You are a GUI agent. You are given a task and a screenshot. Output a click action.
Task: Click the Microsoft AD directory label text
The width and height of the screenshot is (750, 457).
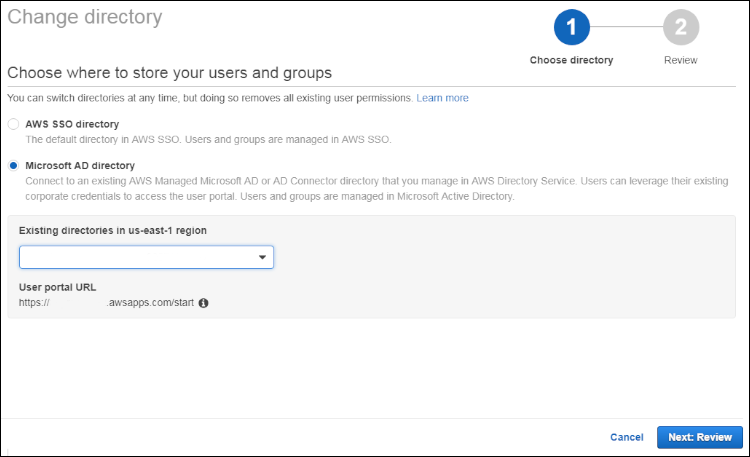tap(80, 166)
